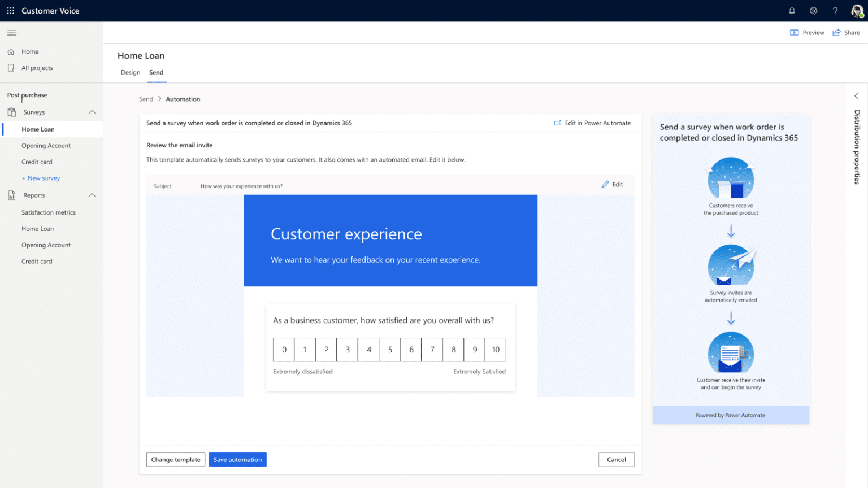
Task: Open the app launcher waffle icon
Action: pyautogui.click(x=10, y=11)
